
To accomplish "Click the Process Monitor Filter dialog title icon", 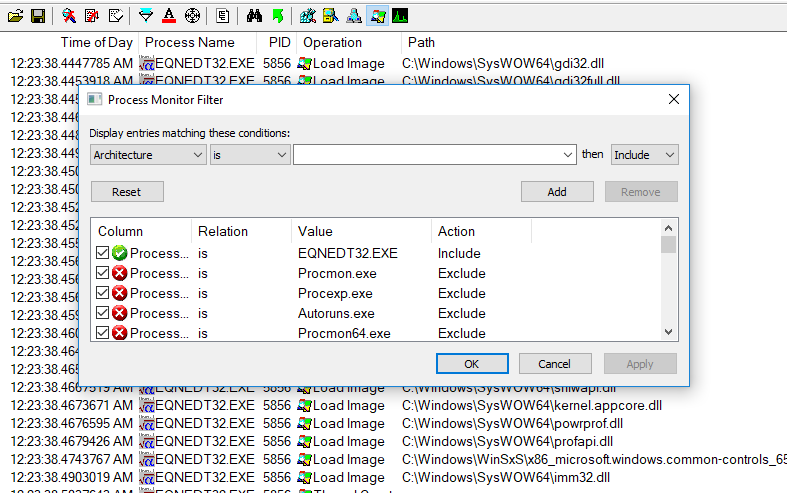I will pyautogui.click(x=94, y=99).
